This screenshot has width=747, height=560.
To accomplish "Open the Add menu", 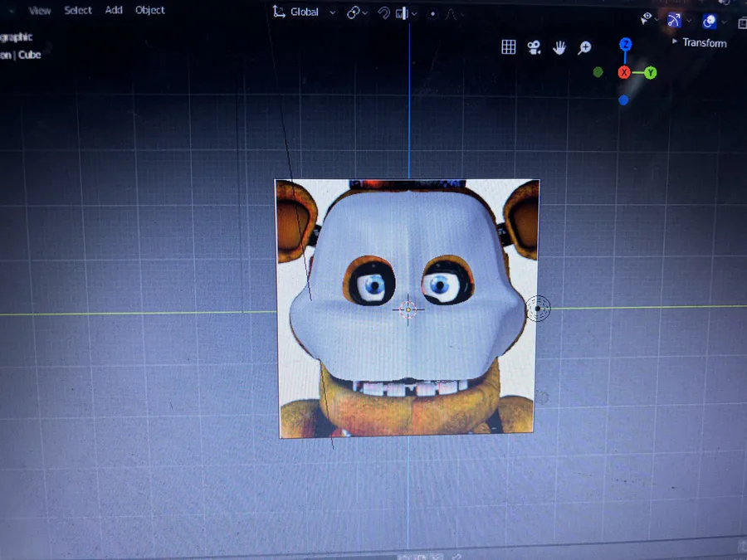I will click(x=114, y=10).
